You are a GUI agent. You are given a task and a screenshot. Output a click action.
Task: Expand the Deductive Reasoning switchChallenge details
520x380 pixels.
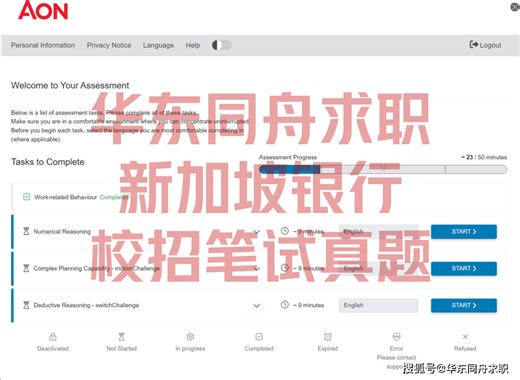click(x=256, y=306)
